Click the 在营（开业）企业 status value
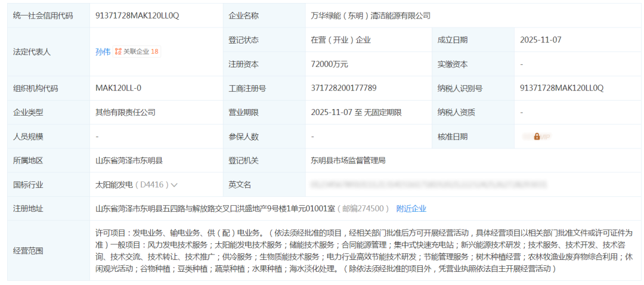This screenshot has height=285, width=644. tap(340, 40)
